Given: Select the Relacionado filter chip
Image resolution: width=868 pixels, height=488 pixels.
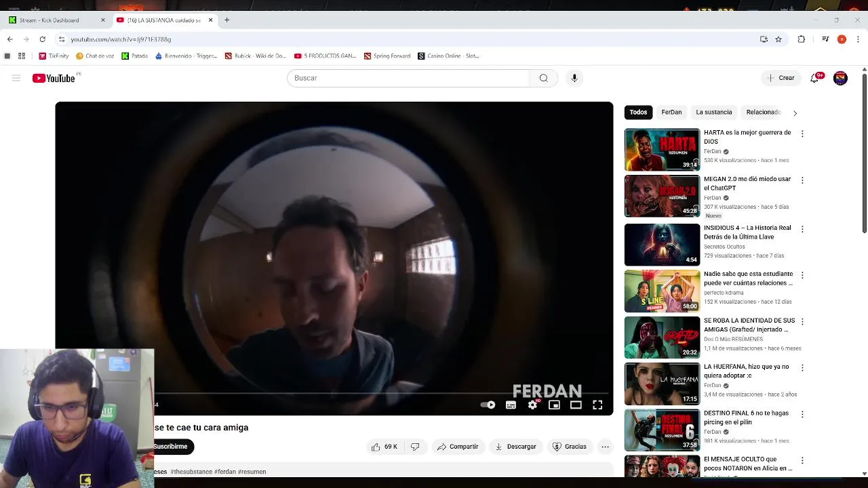Looking at the screenshot, I should [764, 113].
